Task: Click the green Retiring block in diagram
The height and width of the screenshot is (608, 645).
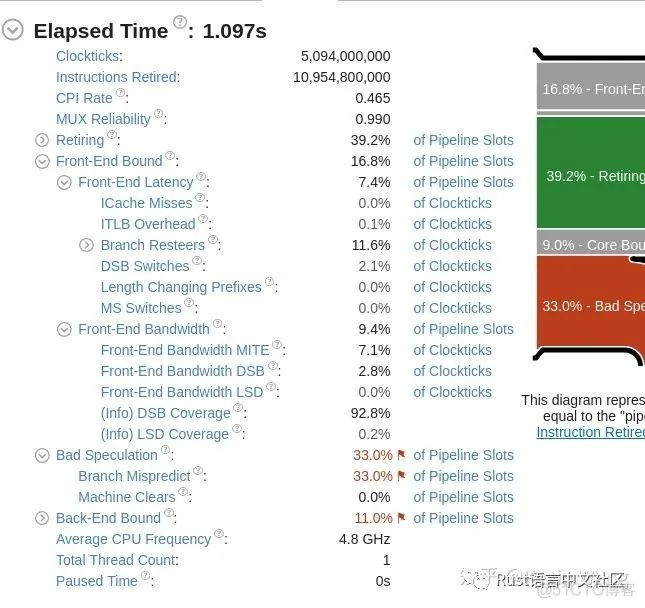Action: click(x=590, y=175)
